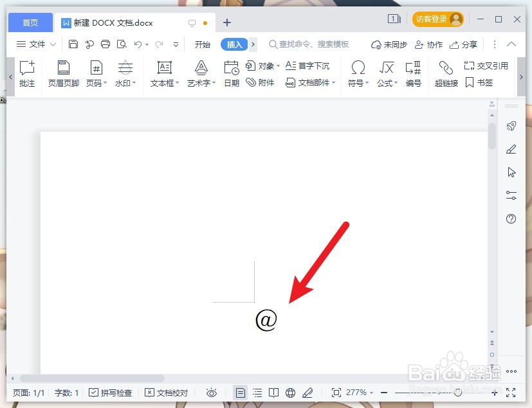The image size is (532, 408).
Task: Click the Undo arrow icon
Action: [x=138, y=44]
